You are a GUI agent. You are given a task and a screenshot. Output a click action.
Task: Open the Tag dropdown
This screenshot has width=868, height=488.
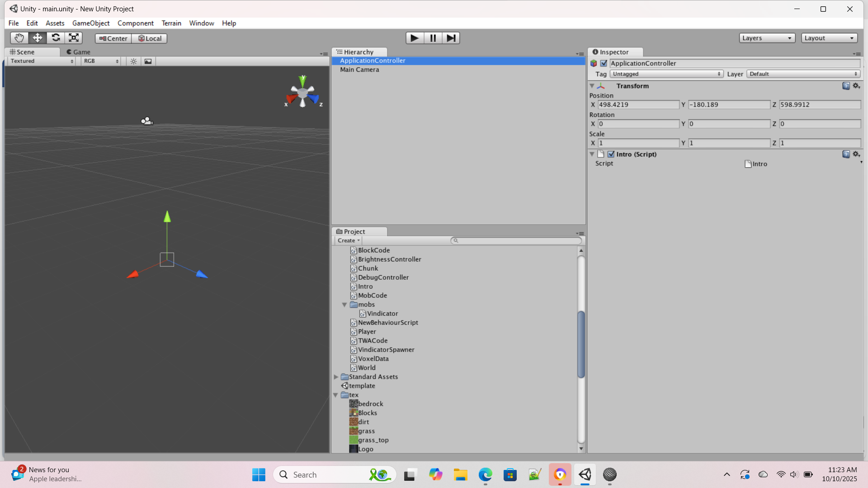[x=666, y=74]
